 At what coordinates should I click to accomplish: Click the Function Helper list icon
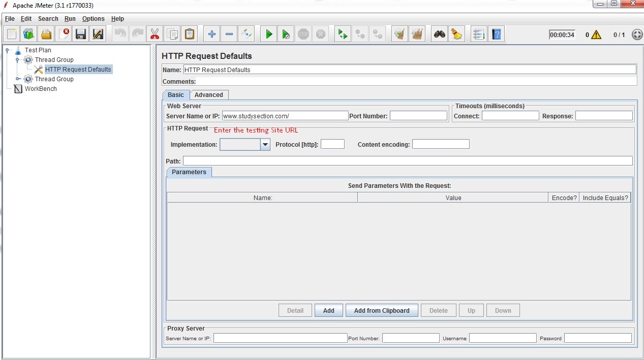point(478,35)
